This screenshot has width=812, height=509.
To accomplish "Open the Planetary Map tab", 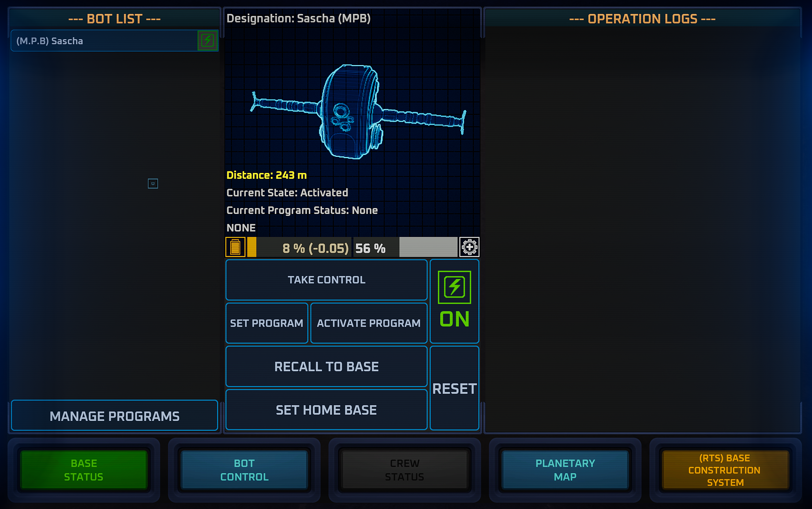I will (x=565, y=470).
